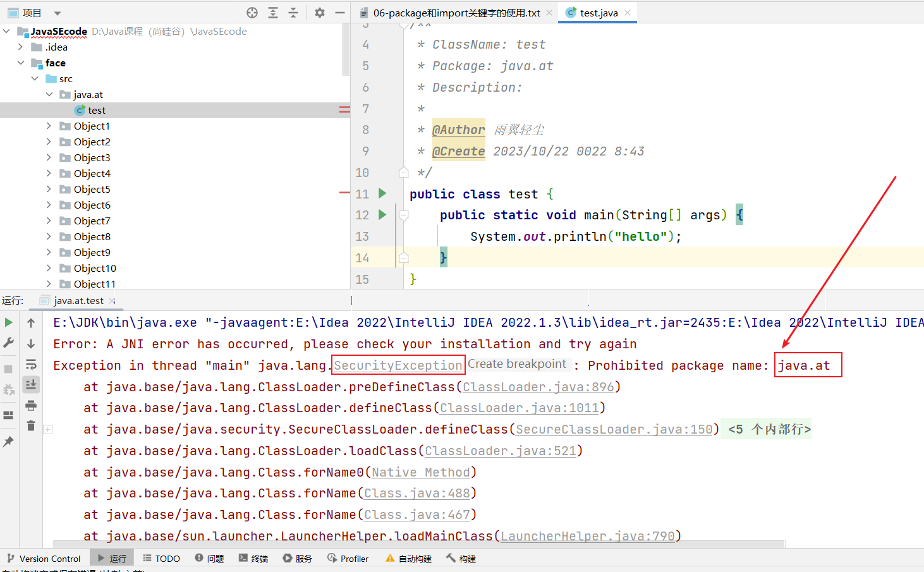Open ClassLoader.java:1011 link
This screenshot has height=572, width=924.
(x=520, y=408)
